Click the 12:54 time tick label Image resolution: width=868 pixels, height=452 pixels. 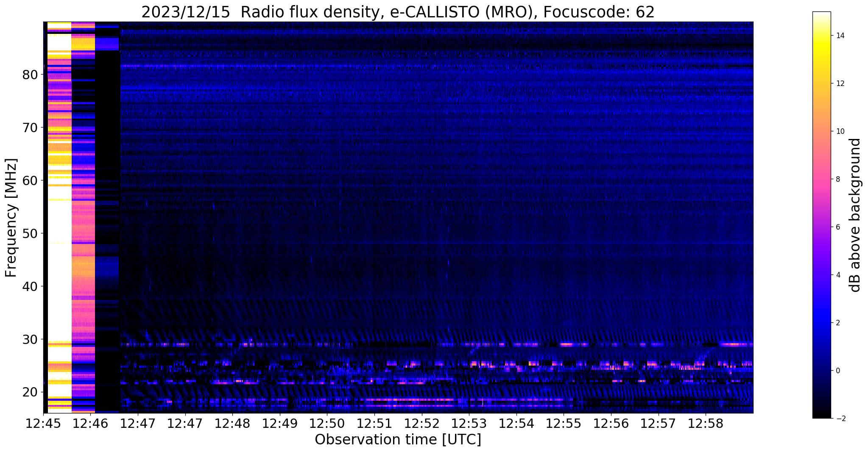(516, 423)
